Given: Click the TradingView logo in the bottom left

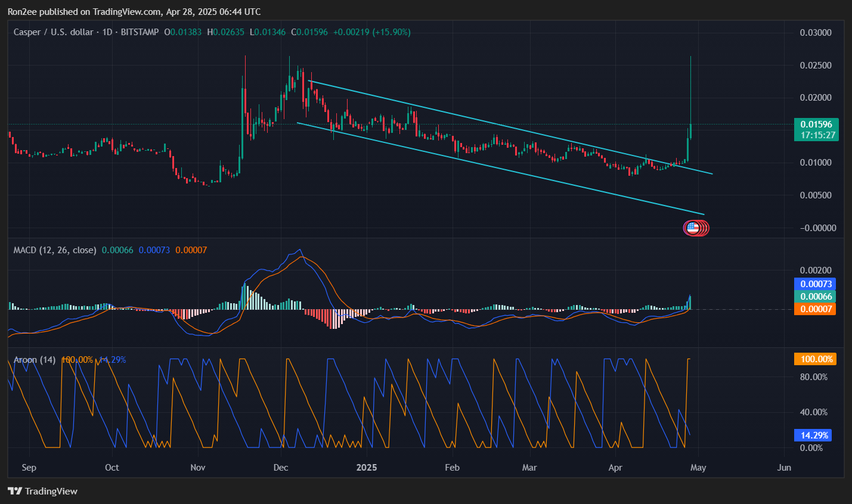Looking at the screenshot, I should coord(42,491).
